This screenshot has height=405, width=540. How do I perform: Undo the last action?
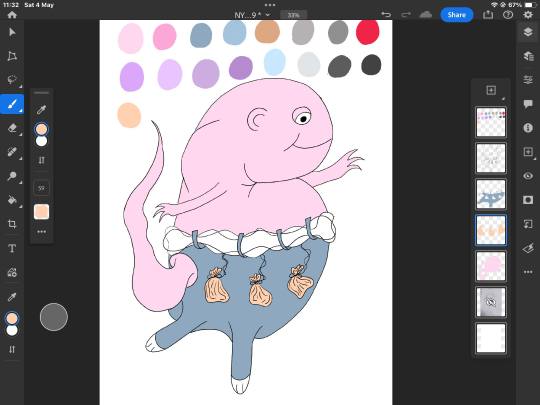pos(386,14)
